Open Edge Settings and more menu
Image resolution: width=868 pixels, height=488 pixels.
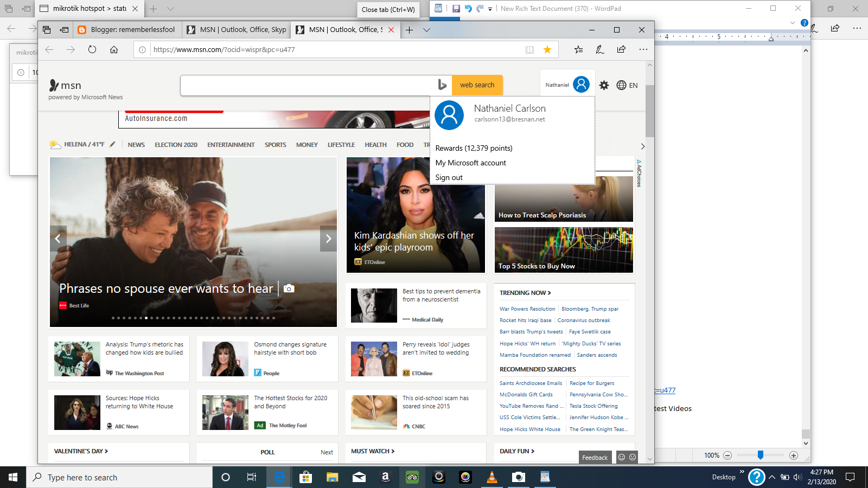pyautogui.click(x=643, y=50)
